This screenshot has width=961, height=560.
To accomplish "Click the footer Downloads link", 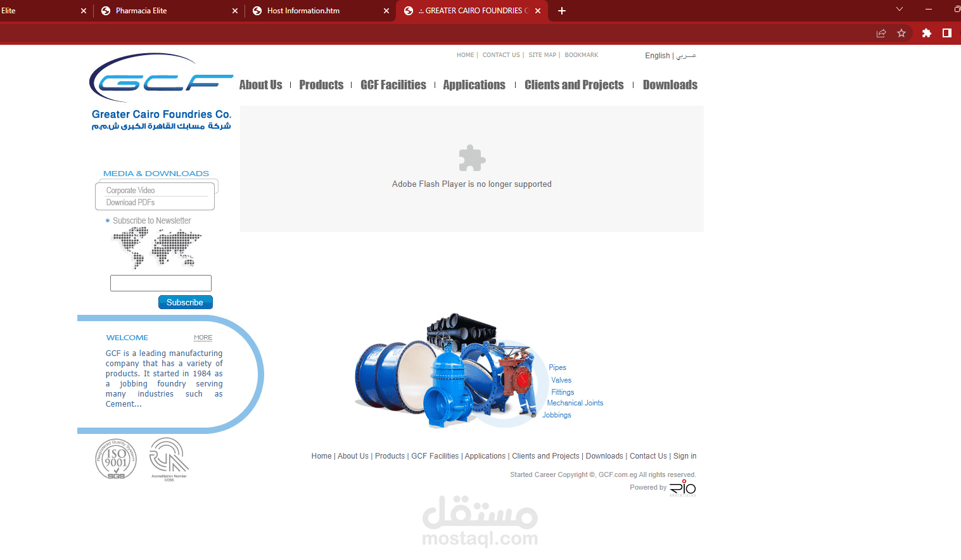I will tap(604, 456).
